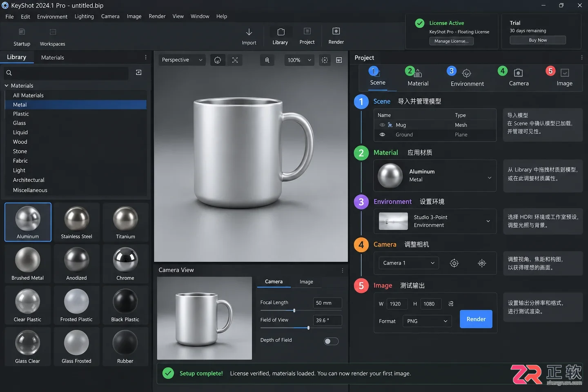This screenshot has height=392, width=588.
Task: Open the Perspective view dropdown
Action: (182, 60)
